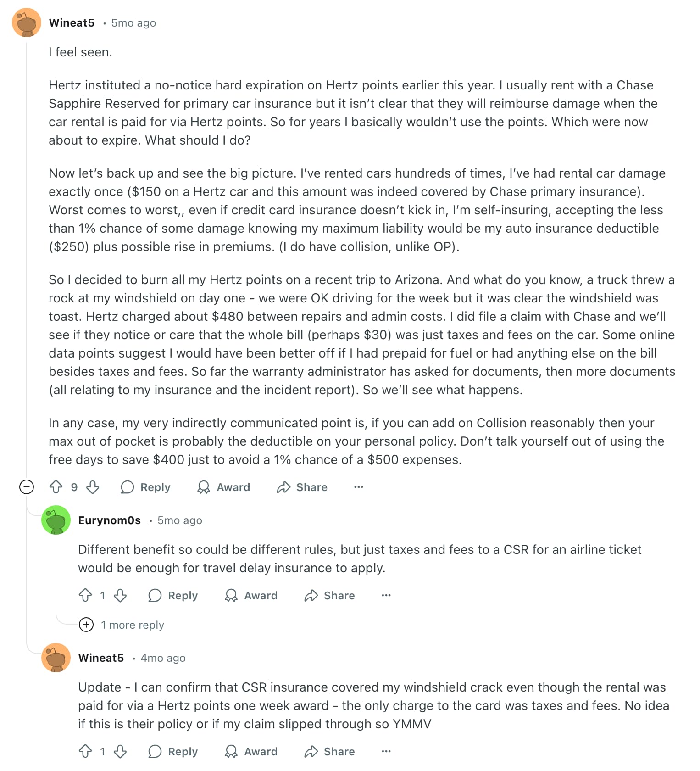This screenshot has height=771, width=700.
Task: Open more options on Wineat5's update comment
Action: tap(386, 751)
